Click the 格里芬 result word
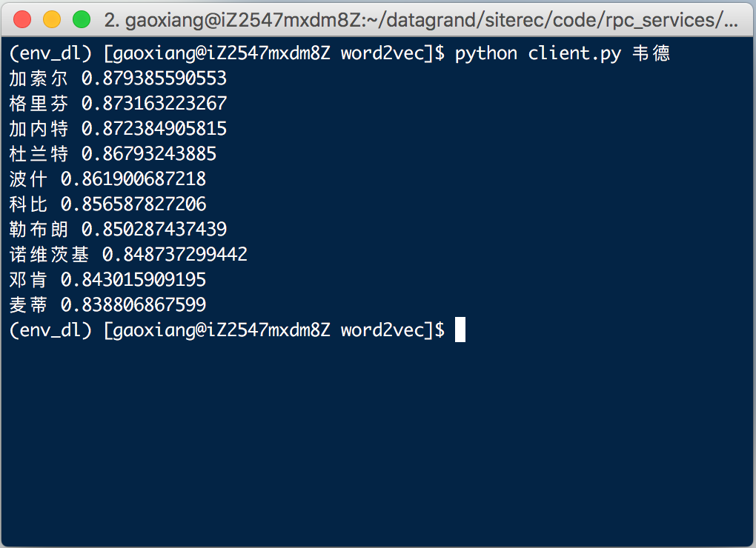This screenshot has height=548, width=756. tap(39, 103)
